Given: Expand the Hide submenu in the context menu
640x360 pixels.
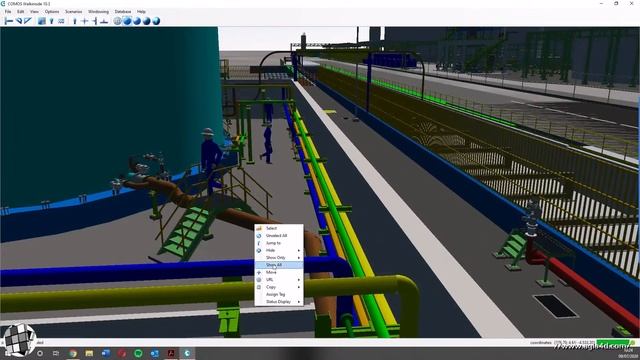Looking at the screenshot, I should (x=279, y=250).
